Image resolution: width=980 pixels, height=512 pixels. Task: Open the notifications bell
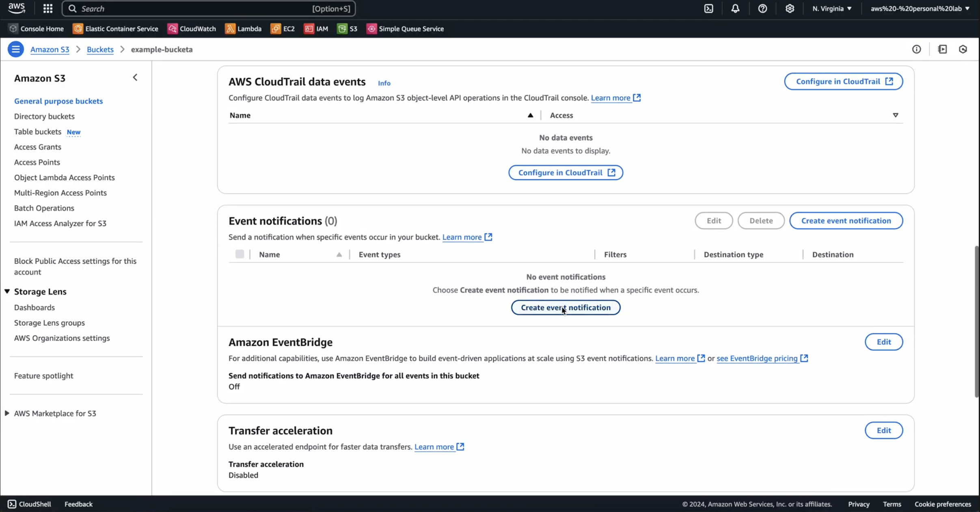[735, 9]
